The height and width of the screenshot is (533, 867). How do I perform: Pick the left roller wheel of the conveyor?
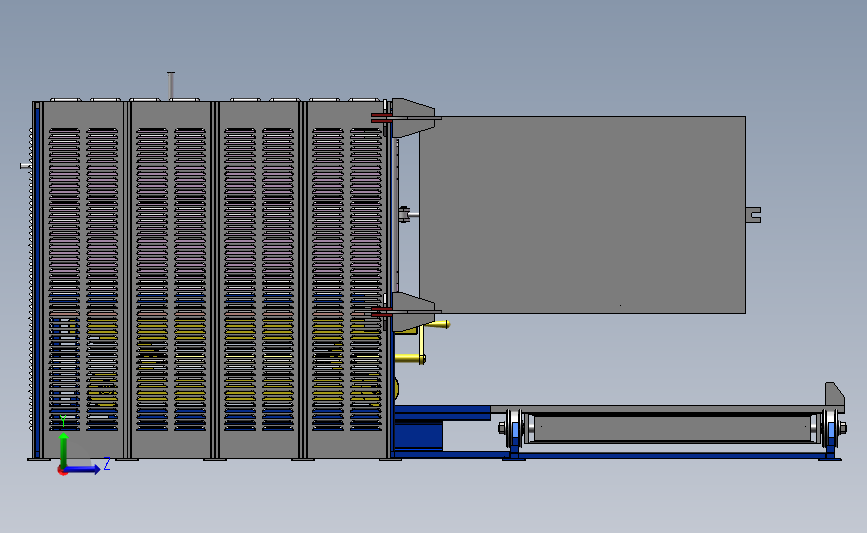514,429
